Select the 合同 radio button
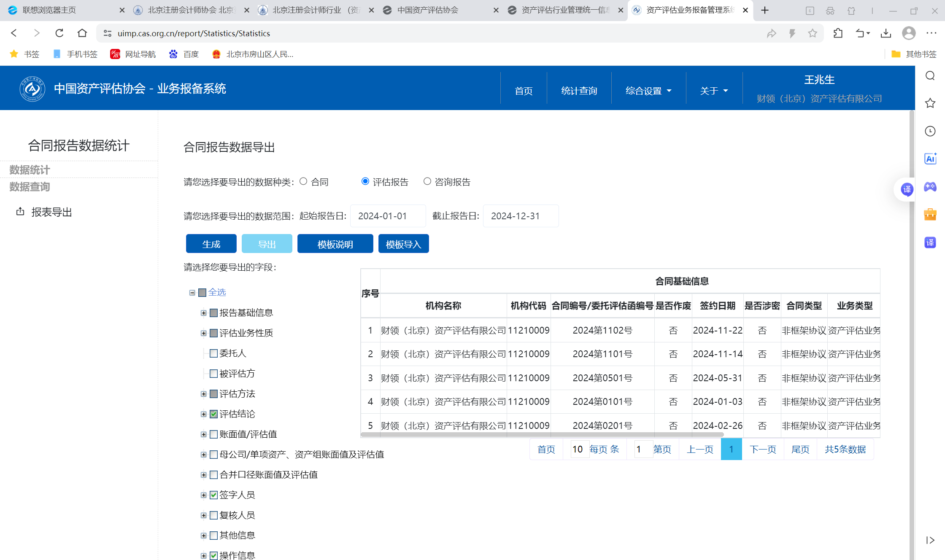 click(x=303, y=181)
